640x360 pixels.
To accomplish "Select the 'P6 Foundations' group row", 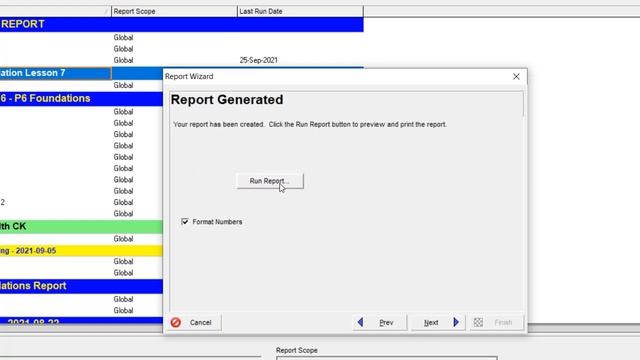I will (81, 98).
